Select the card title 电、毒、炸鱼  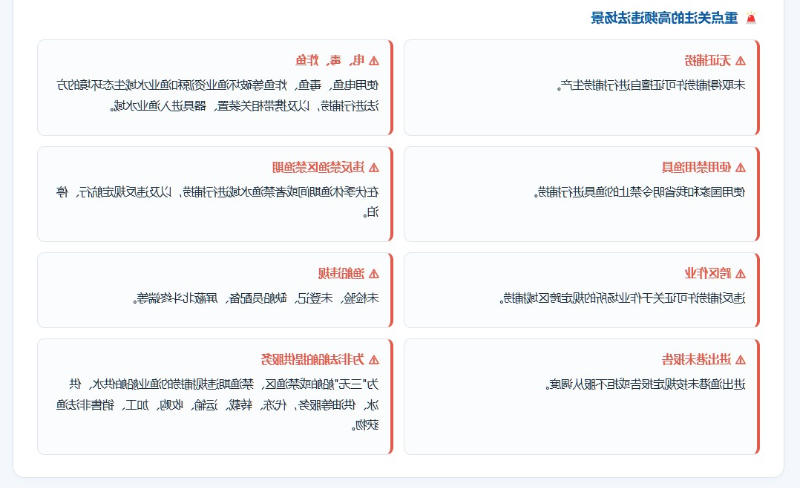tap(330, 61)
